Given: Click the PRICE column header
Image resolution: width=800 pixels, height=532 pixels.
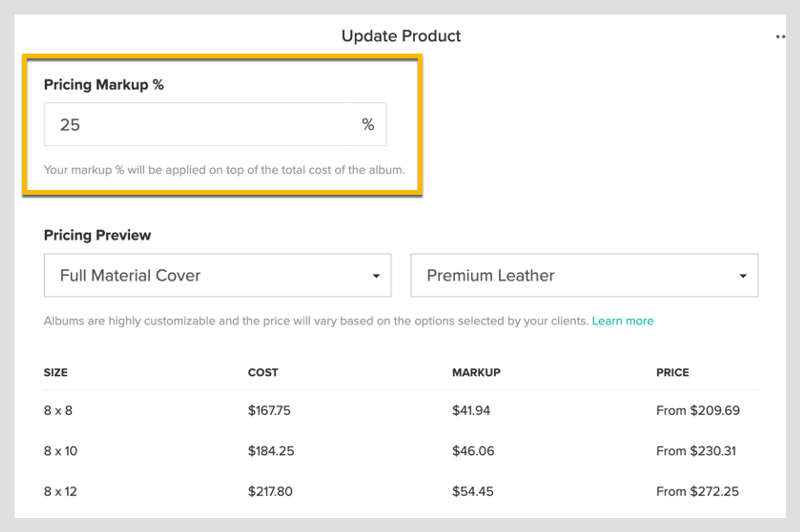Looking at the screenshot, I should coord(673,372).
